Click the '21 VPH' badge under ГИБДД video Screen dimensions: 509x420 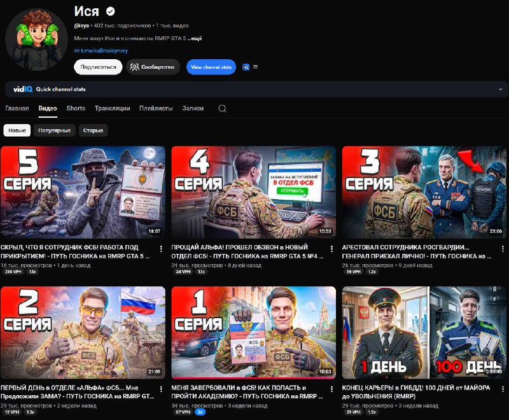tap(354, 412)
